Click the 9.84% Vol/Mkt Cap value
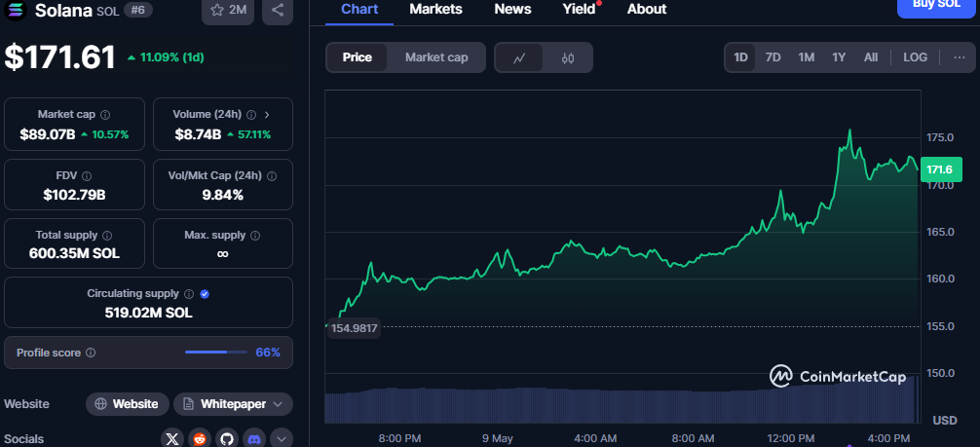The image size is (980, 447). [x=222, y=195]
